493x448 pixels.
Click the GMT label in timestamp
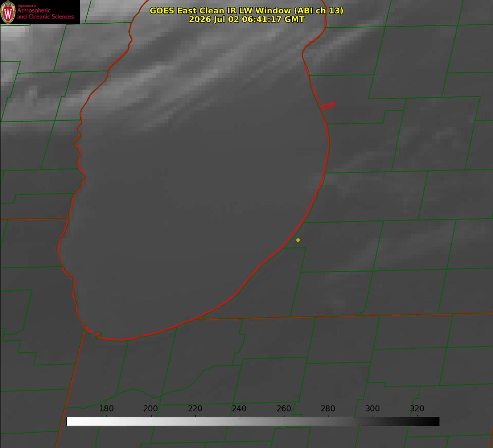tap(294, 19)
